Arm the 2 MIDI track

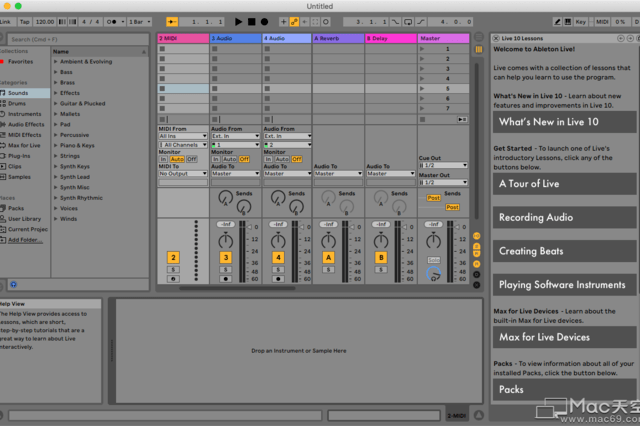[173, 279]
